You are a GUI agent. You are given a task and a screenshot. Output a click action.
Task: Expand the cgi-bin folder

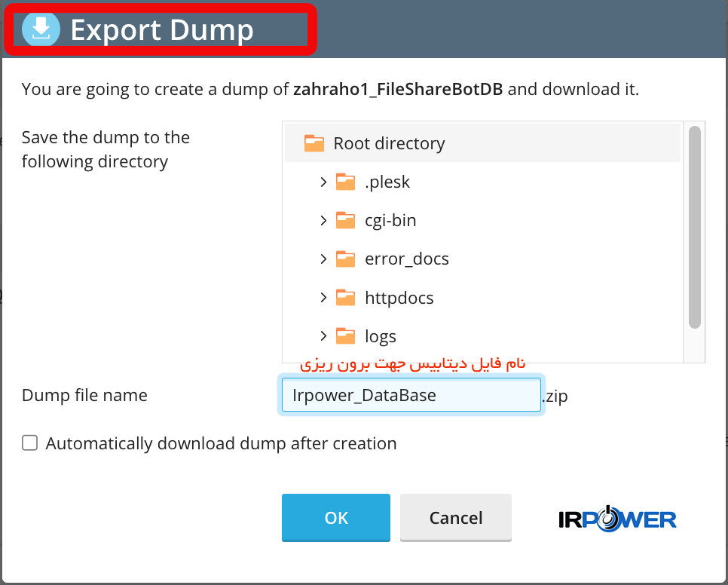323,221
